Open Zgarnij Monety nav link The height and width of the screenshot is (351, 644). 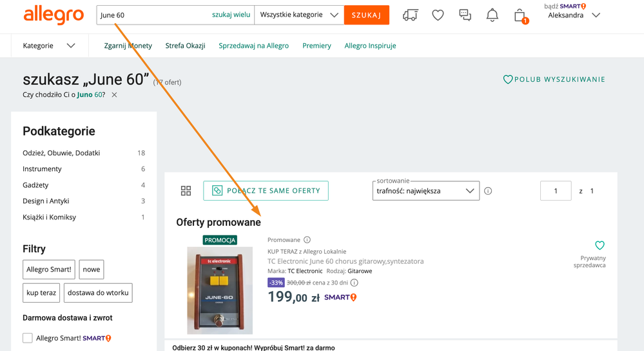pyautogui.click(x=128, y=46)
